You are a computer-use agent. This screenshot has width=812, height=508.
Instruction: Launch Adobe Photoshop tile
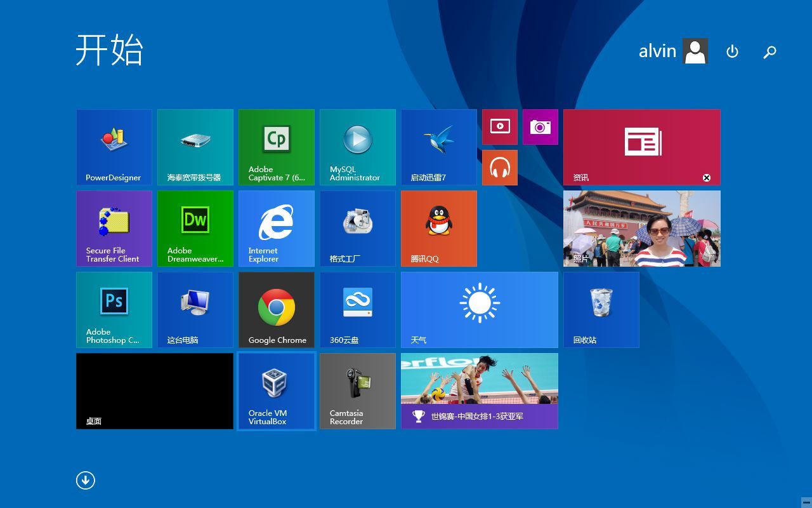(x=114, y=310)
